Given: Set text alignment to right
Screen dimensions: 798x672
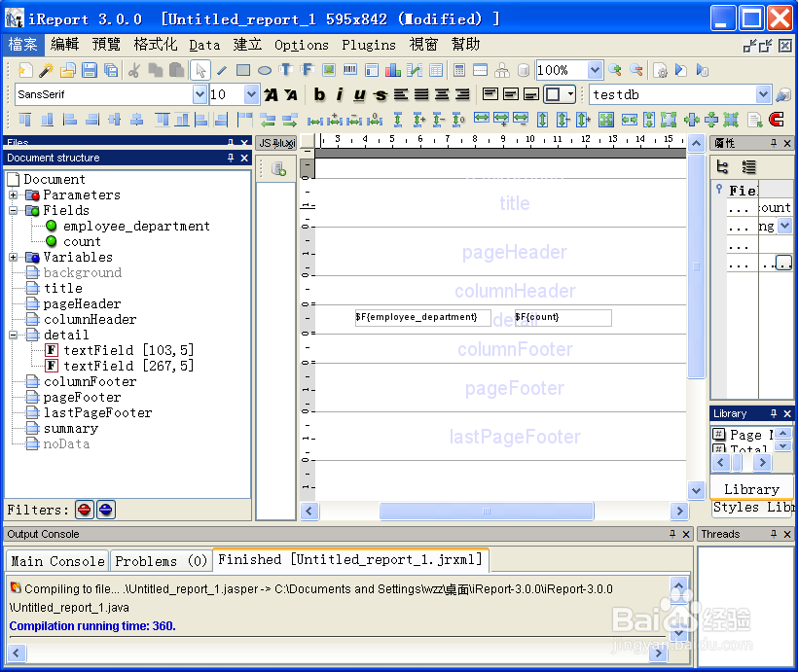Looking at the screenshot, I should coord(462,94).
